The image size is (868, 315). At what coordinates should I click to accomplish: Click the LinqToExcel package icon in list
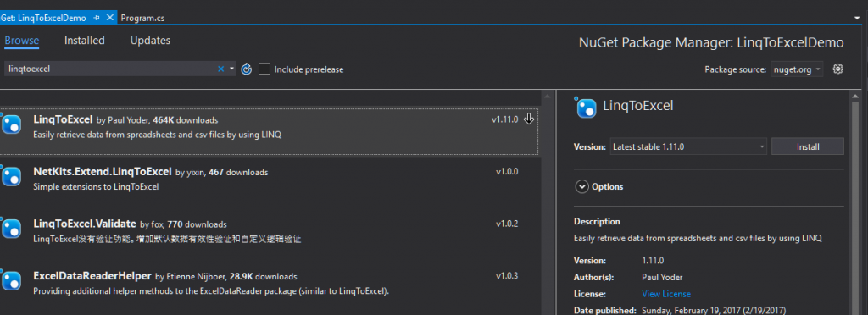(x=11, y=124)
